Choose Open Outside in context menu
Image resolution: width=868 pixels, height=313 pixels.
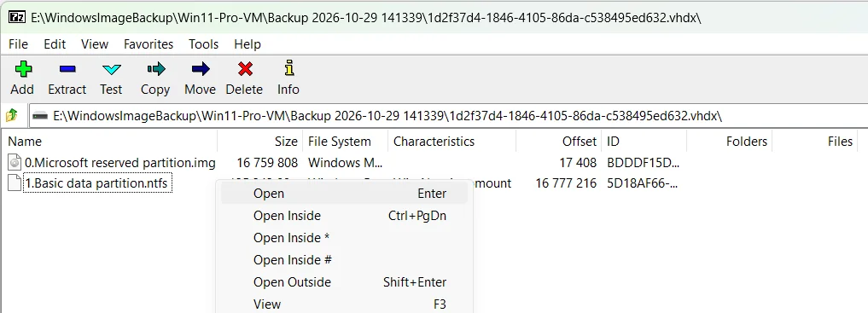point(344,282)
